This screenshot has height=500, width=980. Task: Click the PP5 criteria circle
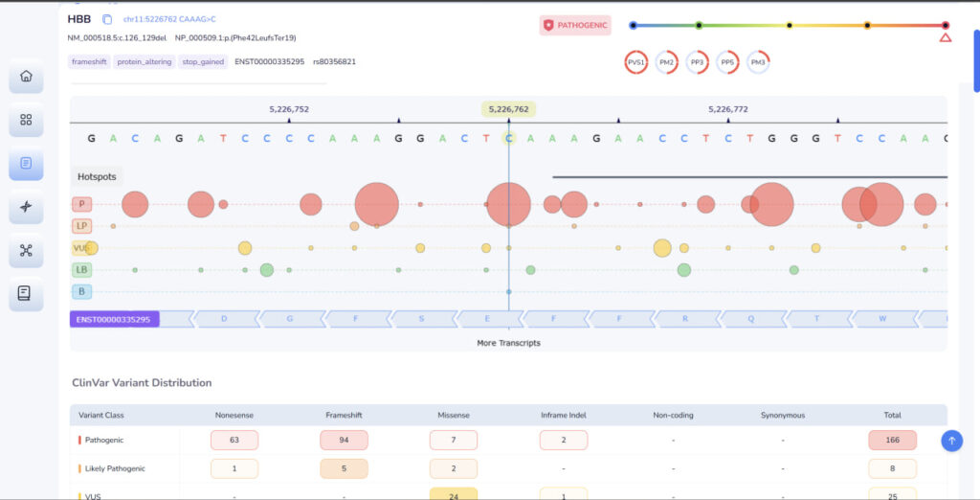(727, 62)
